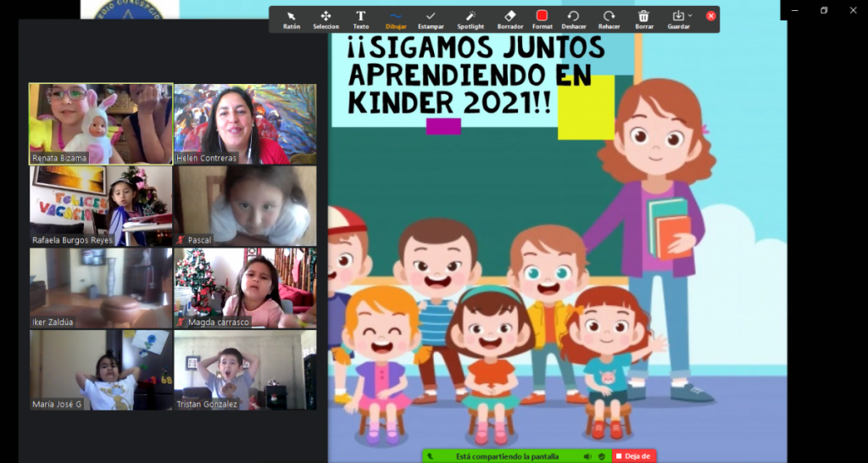Expand the Guardar save dropdown arrow
Viewport: 868px width, 463px height.
coord(690,15)
